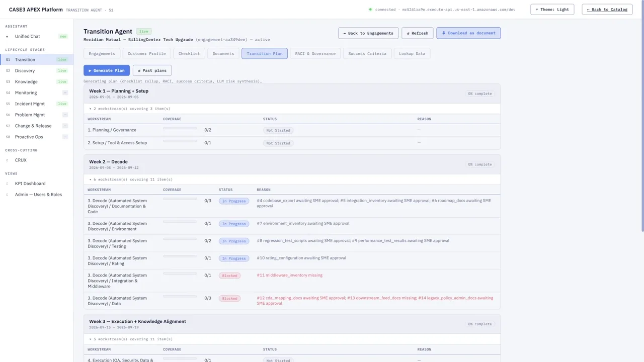
Task: Click the green connected status dot
Action: (x=370, y=10)
